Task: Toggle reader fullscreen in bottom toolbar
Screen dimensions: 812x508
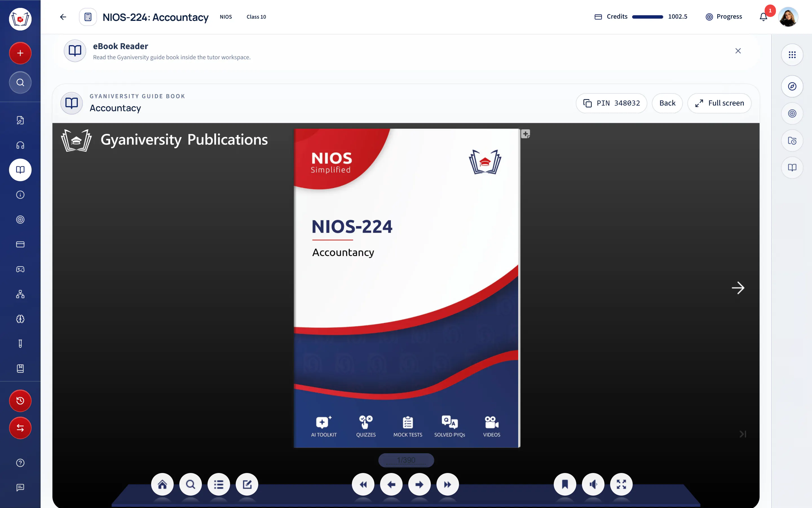Action: (x=621, y=485)
